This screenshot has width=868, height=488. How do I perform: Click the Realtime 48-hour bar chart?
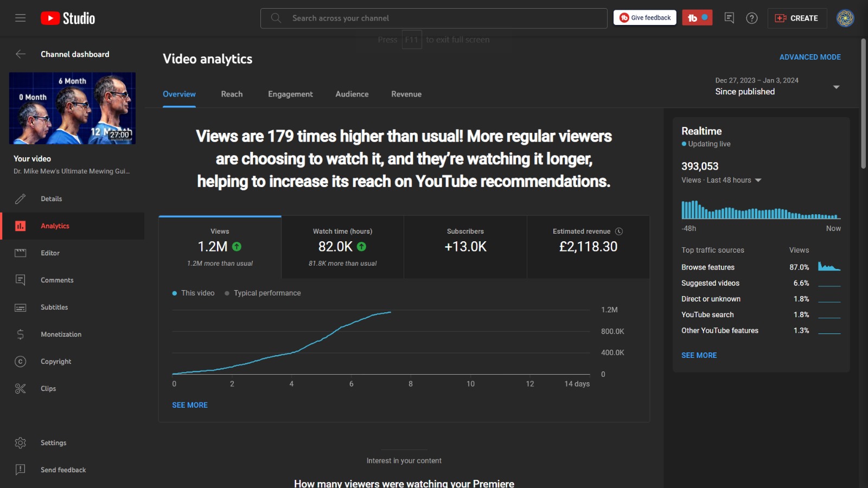(761, 210)
